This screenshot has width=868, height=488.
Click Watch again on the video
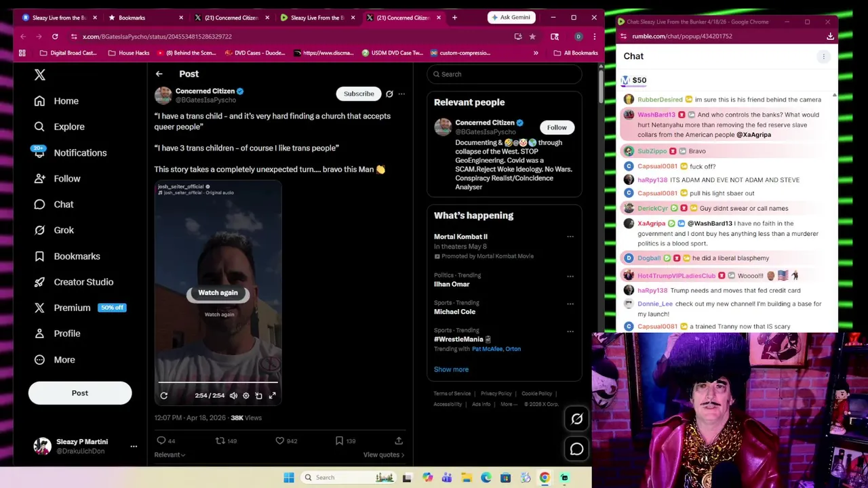click(218, 293)
